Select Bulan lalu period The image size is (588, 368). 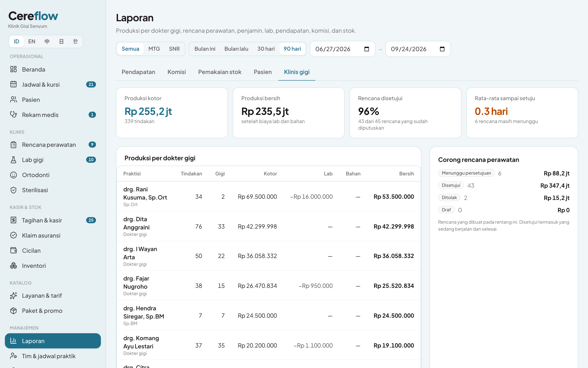[x=236, y=49]
